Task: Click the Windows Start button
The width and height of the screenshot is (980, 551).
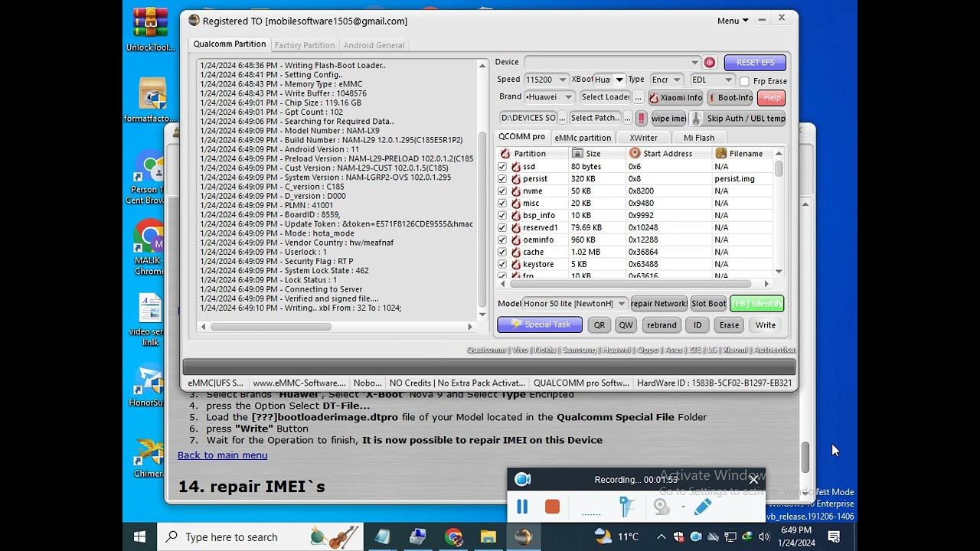Action: 139,536
